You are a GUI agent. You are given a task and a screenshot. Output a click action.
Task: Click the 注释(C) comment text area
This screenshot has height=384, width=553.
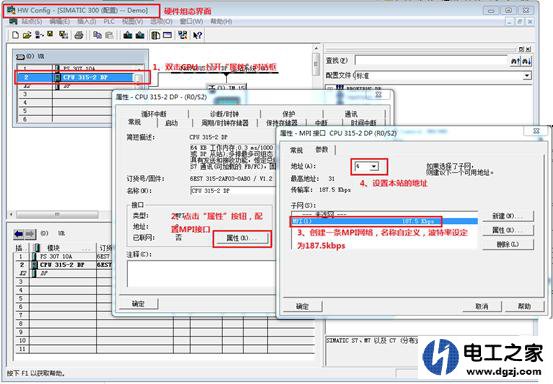coord(201,274)
